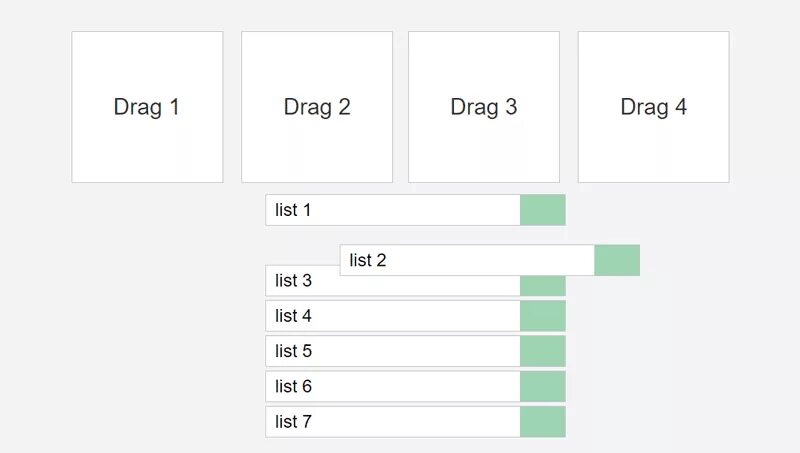Click the green handle on list 4
The height and width of the screenshot is (453, 800).
point(543,316)
